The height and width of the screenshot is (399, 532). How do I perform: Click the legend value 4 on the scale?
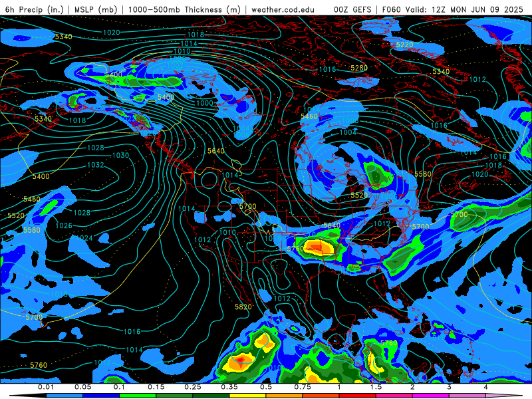coord(486,387)
